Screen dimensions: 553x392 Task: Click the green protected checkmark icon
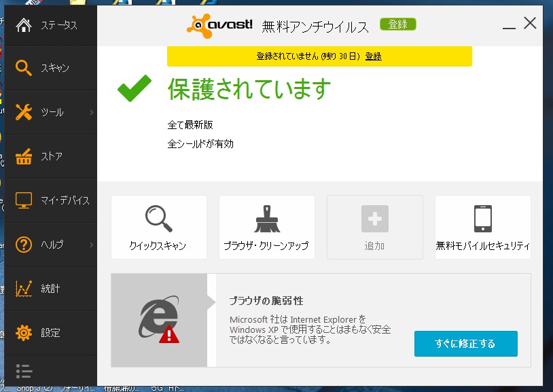point(135,88)
